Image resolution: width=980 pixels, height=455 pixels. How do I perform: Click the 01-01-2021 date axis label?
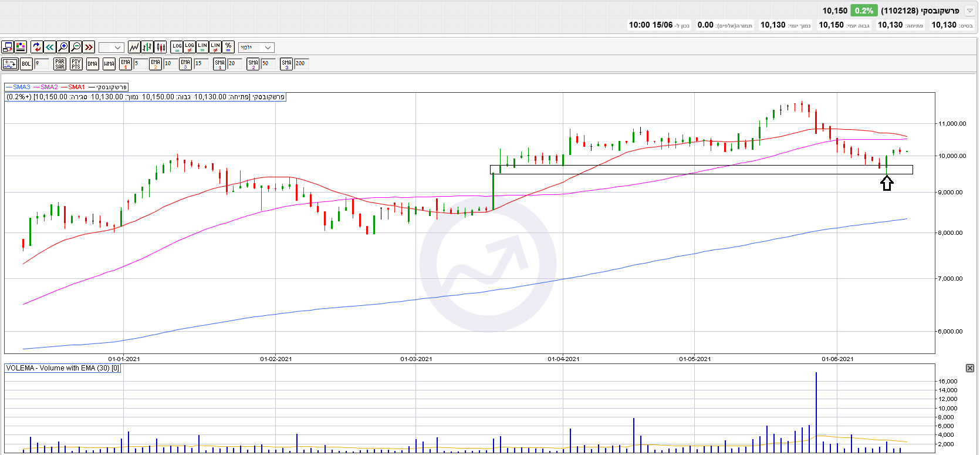(x=124, y=359)
